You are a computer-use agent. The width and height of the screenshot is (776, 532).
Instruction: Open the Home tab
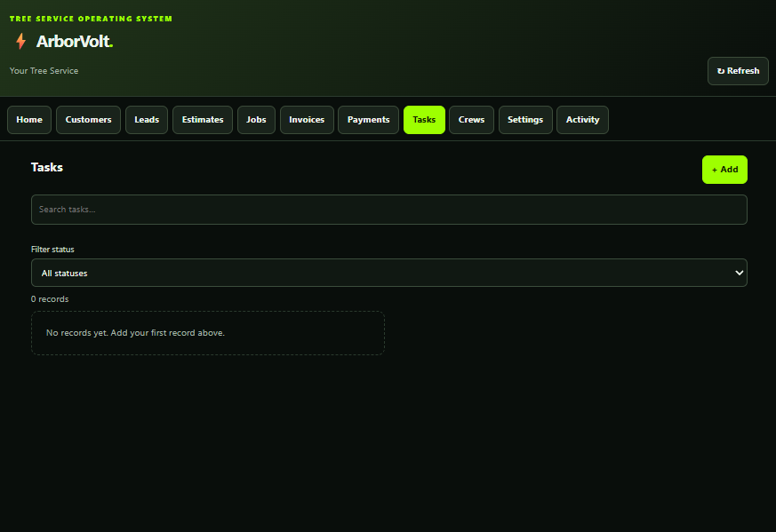click(x=29, y=120)
